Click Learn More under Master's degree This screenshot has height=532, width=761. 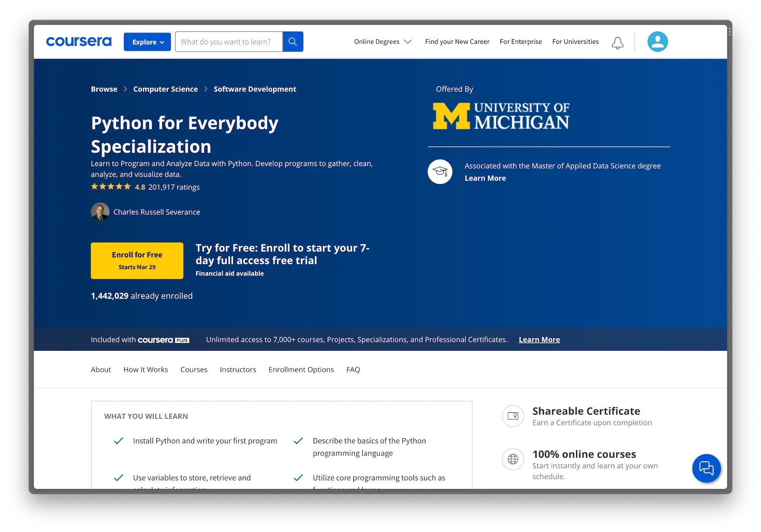(485, 178)
